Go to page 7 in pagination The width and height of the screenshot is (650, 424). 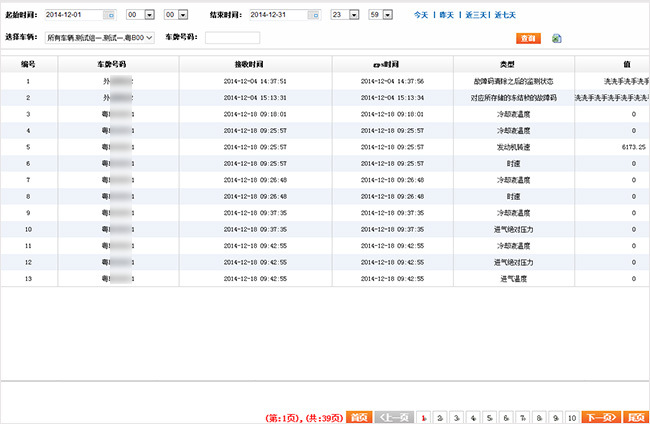523,418
